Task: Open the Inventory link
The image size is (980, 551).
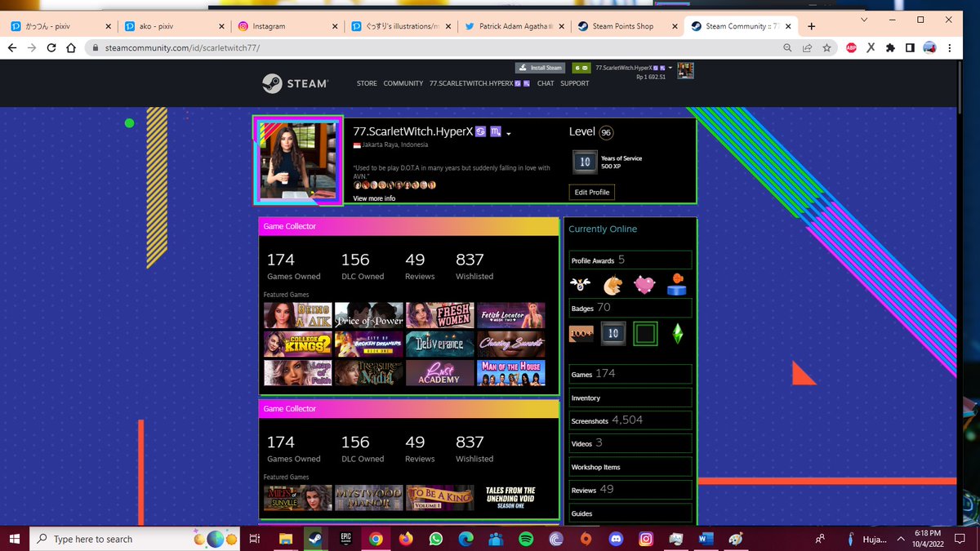Action: click(630, 398)
